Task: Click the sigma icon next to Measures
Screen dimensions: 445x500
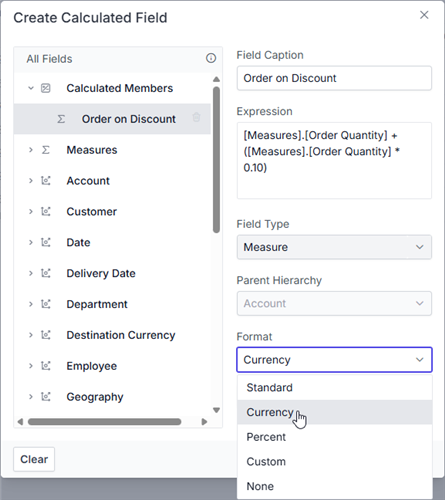Action: coord(46,150)
